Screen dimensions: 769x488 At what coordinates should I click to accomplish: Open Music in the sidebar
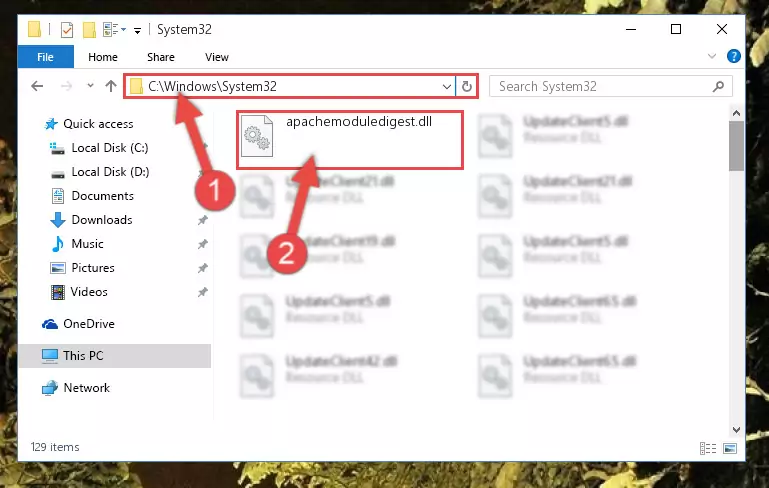(87, 244)
